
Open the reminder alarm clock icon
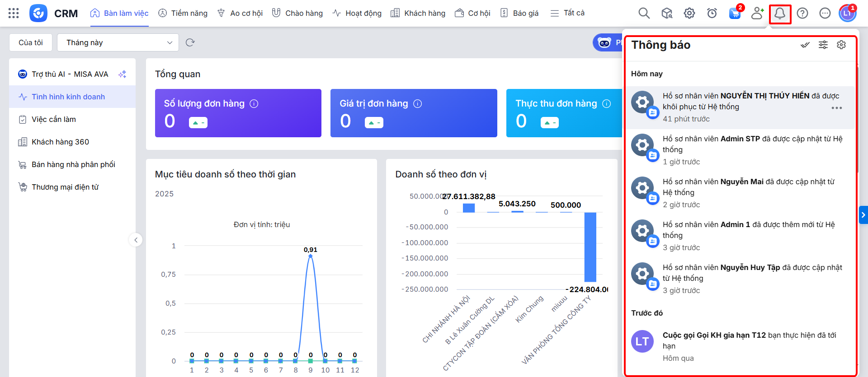[712, 13]
